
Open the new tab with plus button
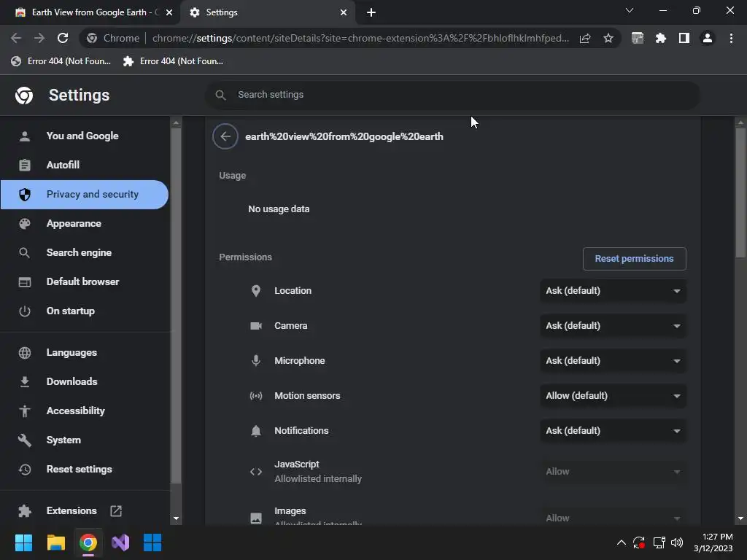coord(371,12)
